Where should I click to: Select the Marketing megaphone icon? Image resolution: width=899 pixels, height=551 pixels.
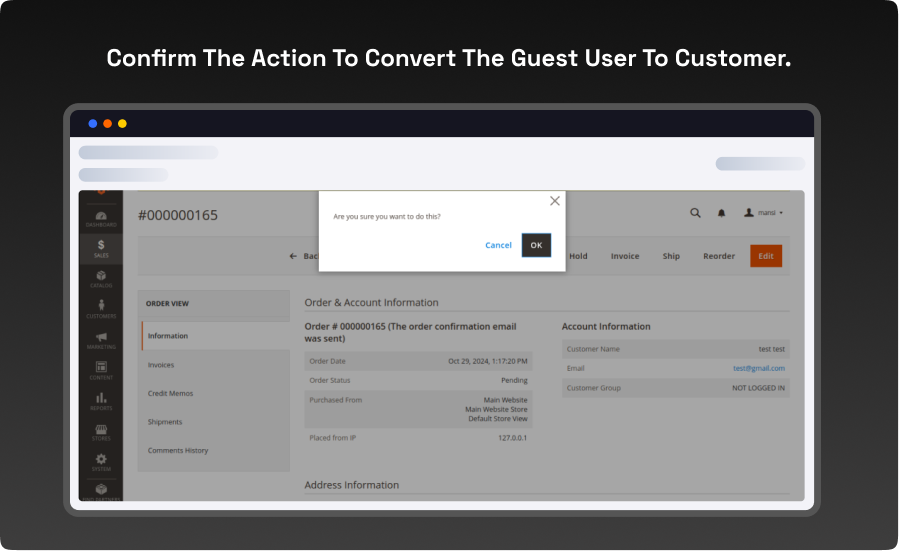click(101, 340)
